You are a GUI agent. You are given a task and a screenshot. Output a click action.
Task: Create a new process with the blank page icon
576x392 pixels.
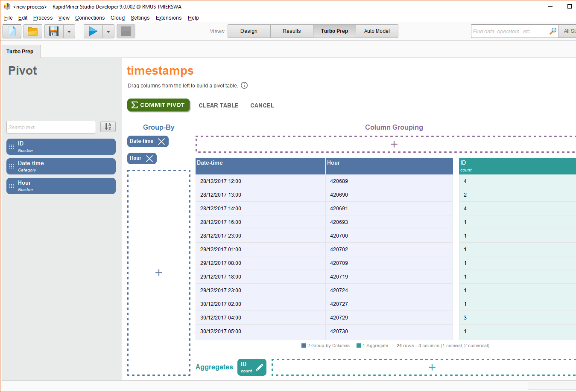(12, 31)
